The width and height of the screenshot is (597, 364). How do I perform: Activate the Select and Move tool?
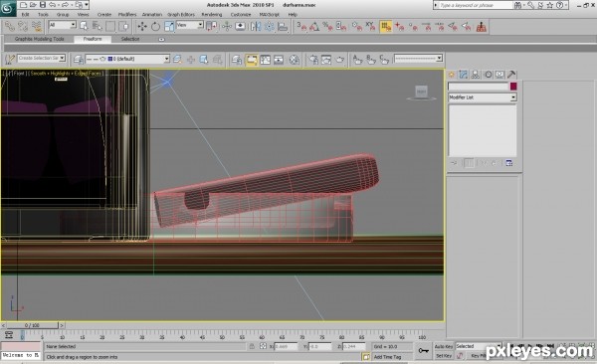coord(142,26)
